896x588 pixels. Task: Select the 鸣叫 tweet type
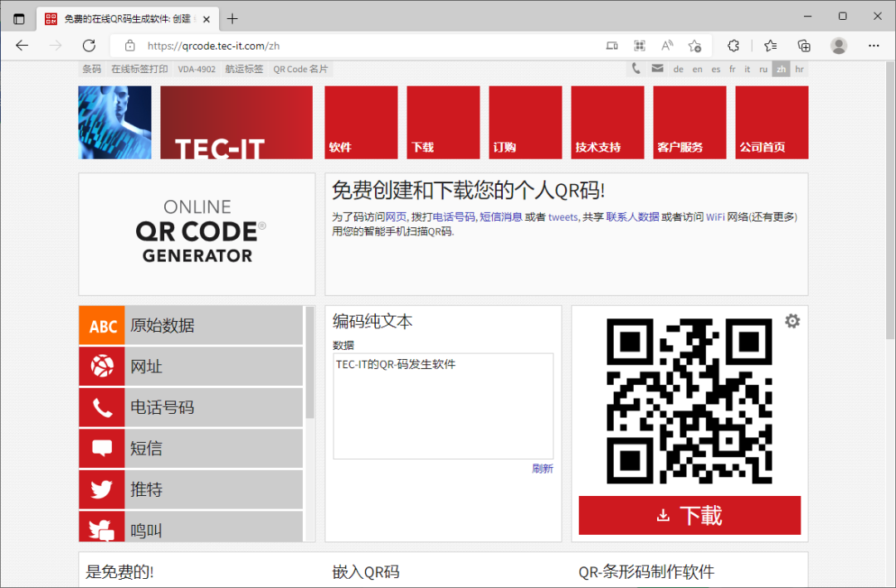pos(191,527)
